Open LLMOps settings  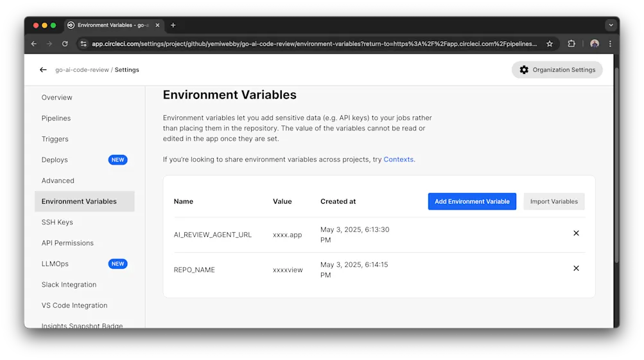point(55,264)
